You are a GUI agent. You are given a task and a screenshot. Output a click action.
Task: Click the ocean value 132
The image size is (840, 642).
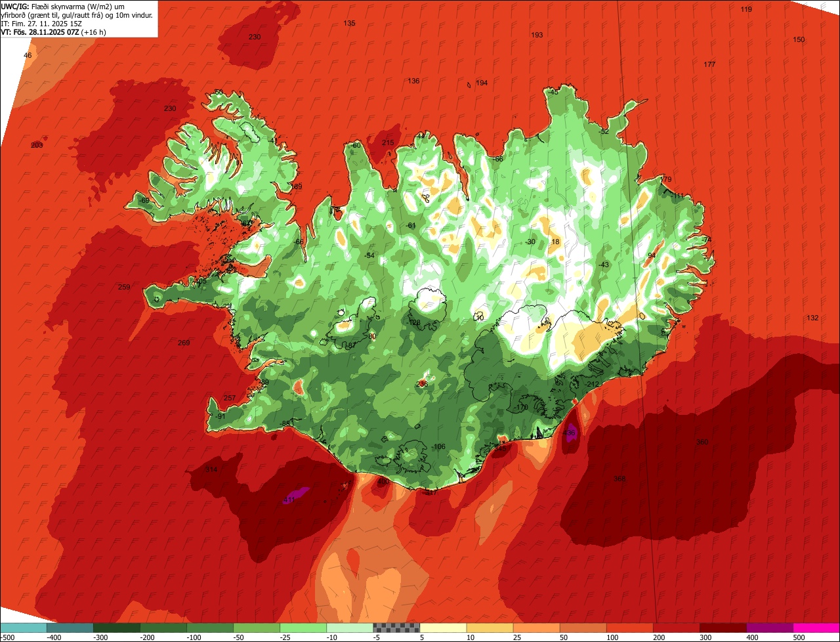pyautogui.click(x=812, y=318)
